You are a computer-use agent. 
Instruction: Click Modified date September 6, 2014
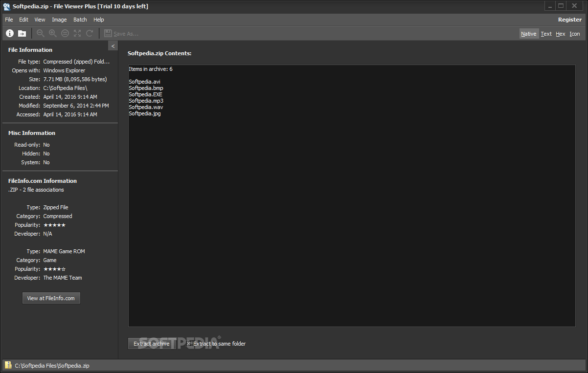[x=76, y=106]
